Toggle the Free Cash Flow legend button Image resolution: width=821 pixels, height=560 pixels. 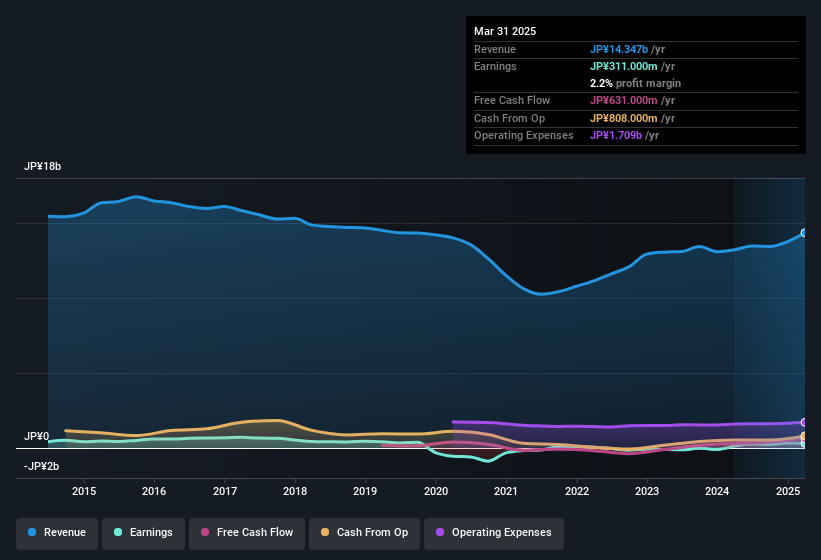247,533
